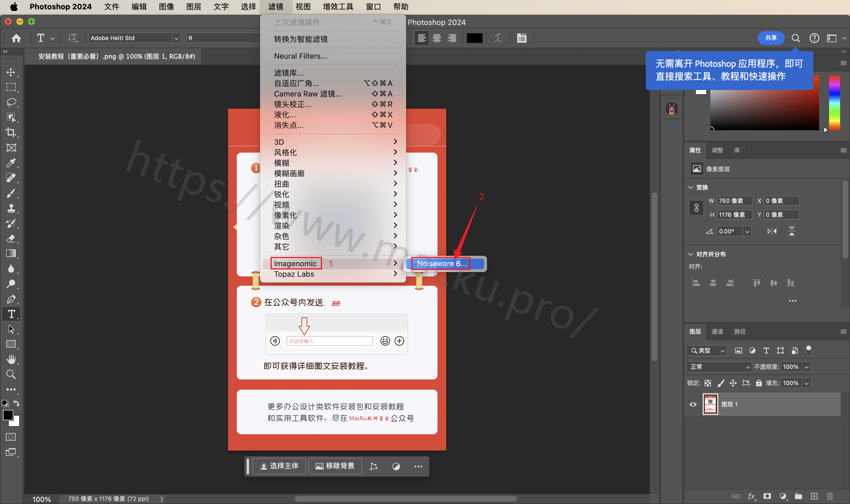The height and width of the screenshot is (504, 850).
Task: Select the Zoom tool
Action: pyautogui.click(x=11, y=374)
